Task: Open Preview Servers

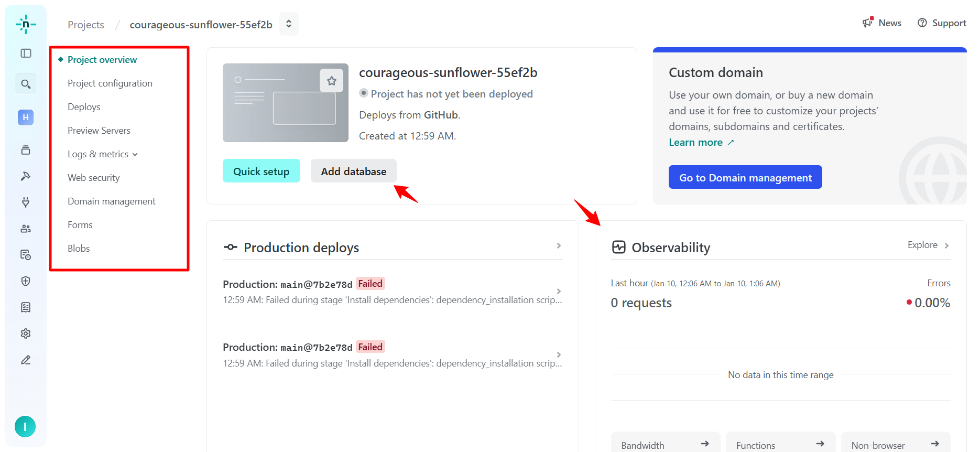Action: [x=99, y=131]
